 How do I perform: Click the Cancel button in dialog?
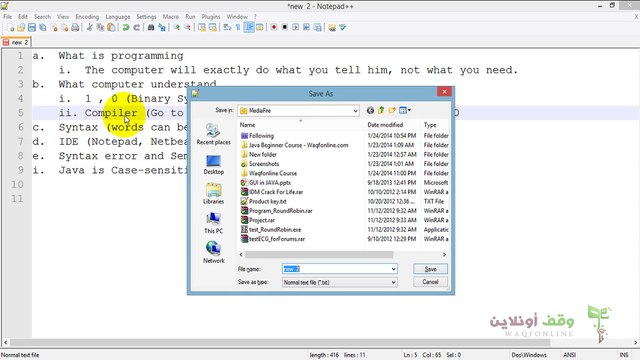pyautogui.click(x=430, y=282)
